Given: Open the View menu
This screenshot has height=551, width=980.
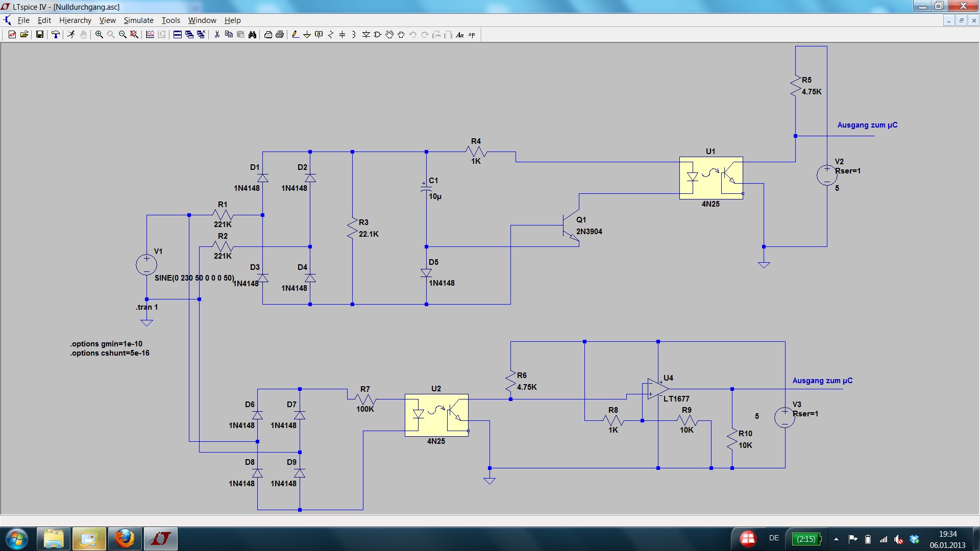Looking at the screenshot, I should [107, 20].
